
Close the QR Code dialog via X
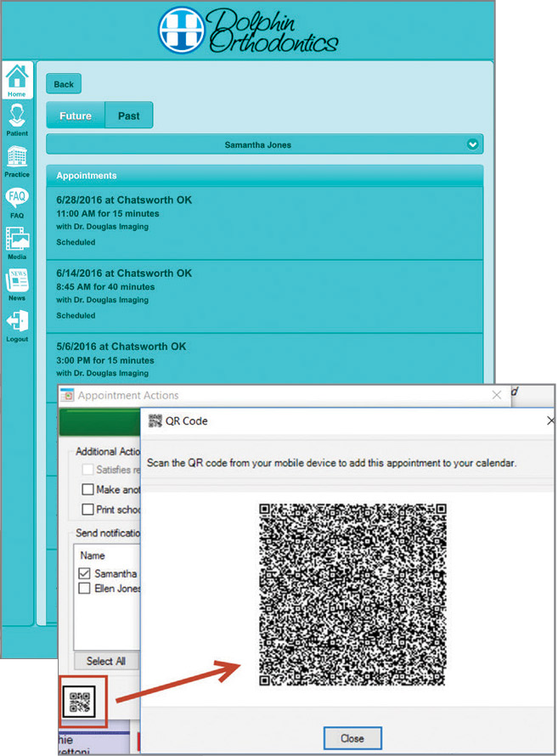(550, 421)
